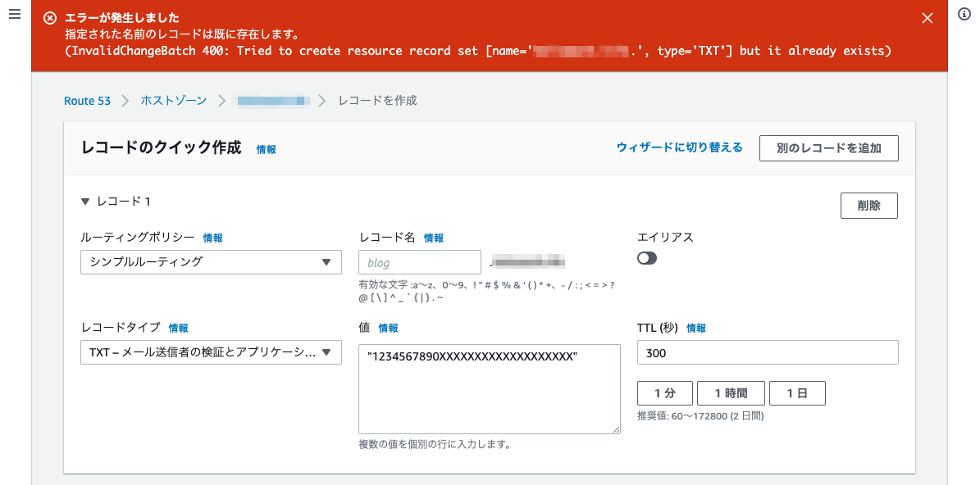This screenshot has height=485, width=980.
Task: Open 情報 help next to TTL (秒)
Action: coord(695,328)
